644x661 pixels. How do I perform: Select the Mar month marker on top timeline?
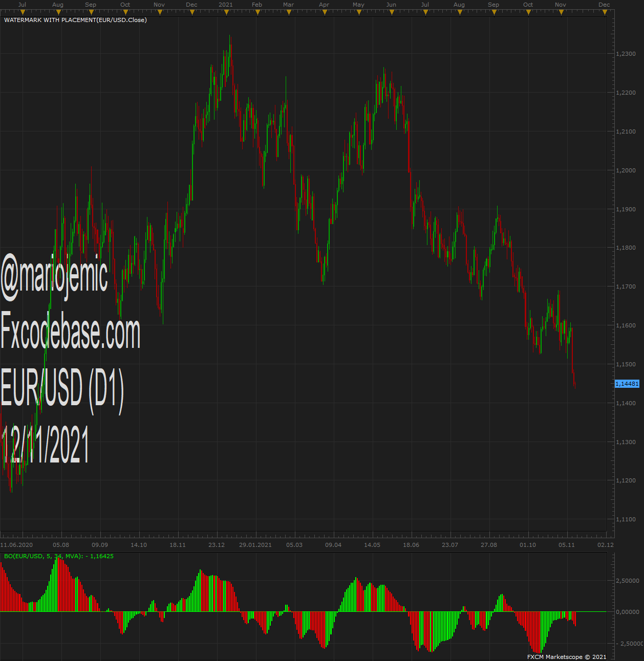tap(289, 5)
